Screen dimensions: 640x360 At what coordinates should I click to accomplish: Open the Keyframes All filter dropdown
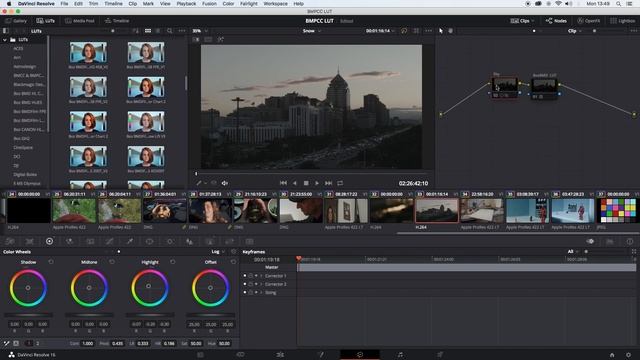point(573,252)
